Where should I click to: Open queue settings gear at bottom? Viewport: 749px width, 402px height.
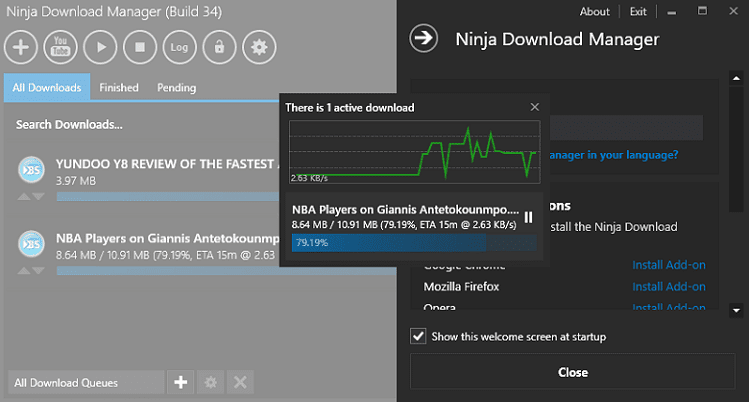pyautogui.click(x=211, y=382)
